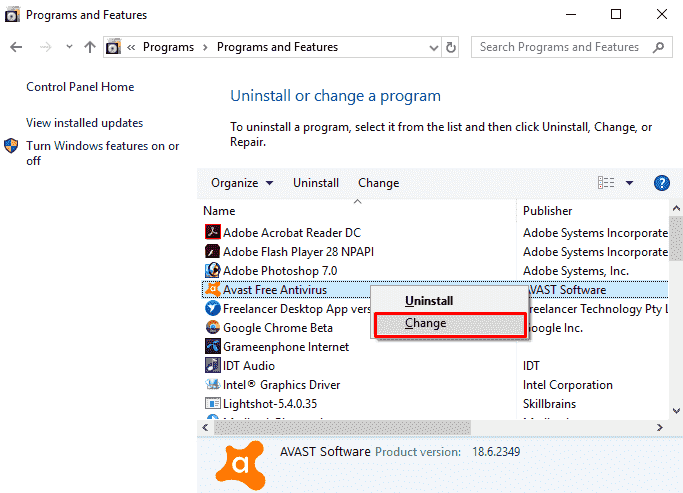Expand the view options dropdown arrow
The image size is (683, 493).
[629, 183]
